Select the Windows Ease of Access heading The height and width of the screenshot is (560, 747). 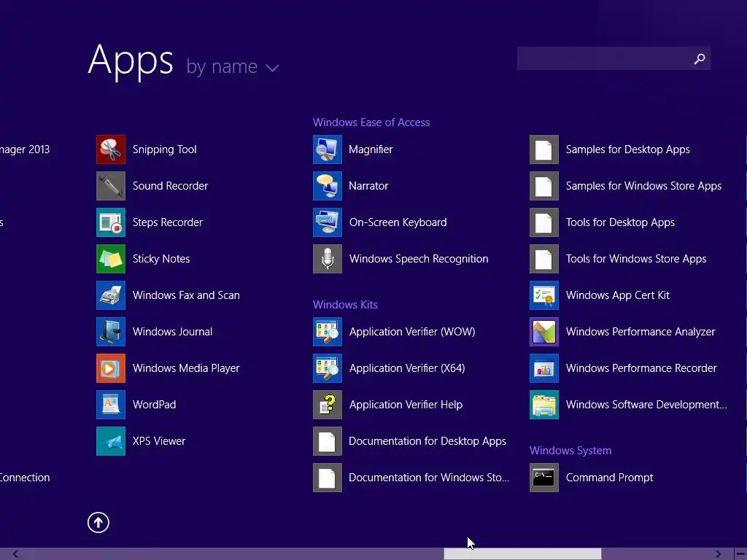(x=371, y=122)
